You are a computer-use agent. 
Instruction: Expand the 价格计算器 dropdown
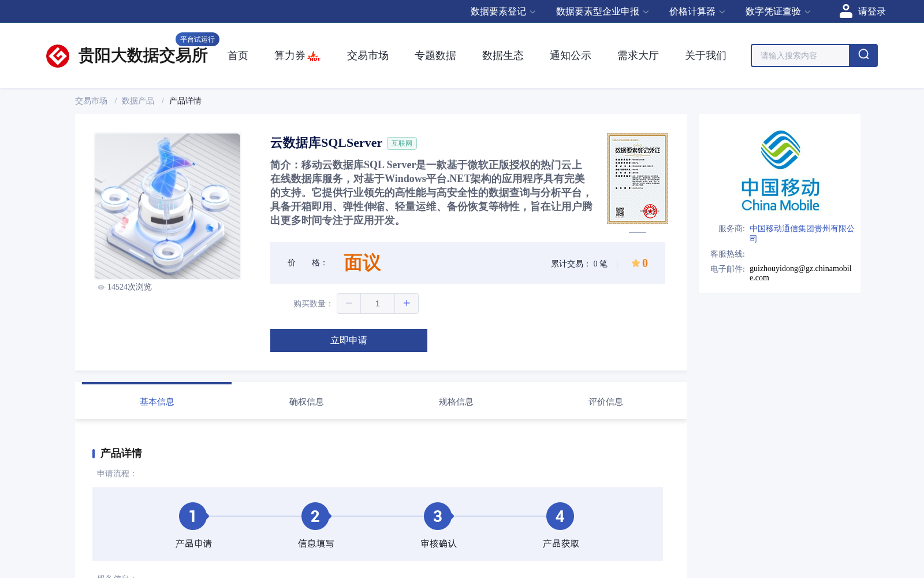[x=697, y=12]
